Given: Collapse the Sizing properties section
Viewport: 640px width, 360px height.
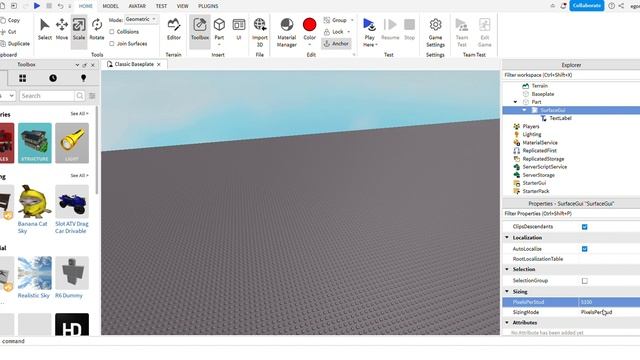Looking at the screenshot, I should [x=507, y=291].
